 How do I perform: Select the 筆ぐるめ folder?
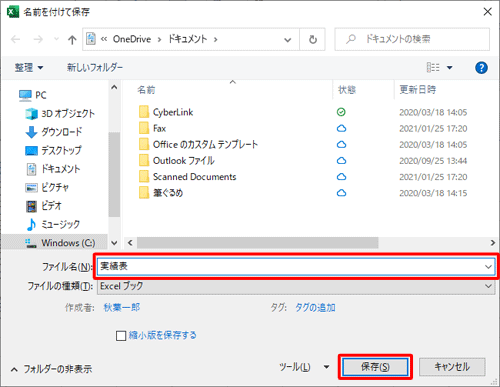pos(161,193)
